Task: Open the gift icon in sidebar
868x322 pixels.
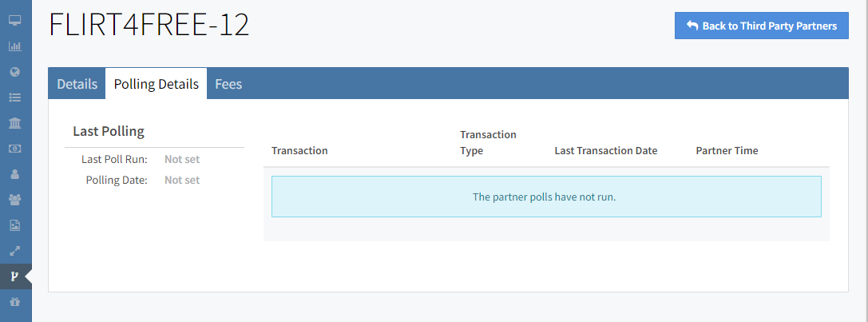Action: pyautogui.click(x=14, y=303)
